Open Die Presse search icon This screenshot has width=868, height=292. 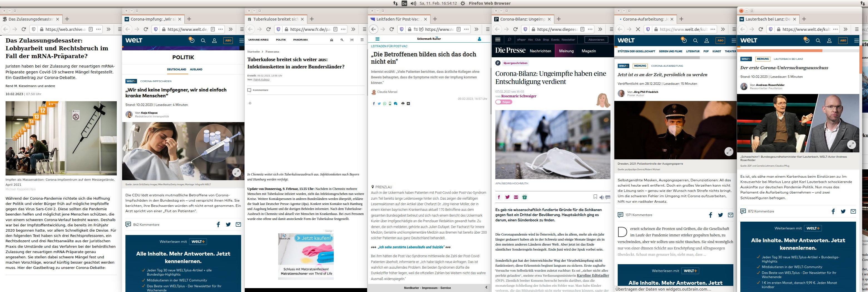[509, 40]
